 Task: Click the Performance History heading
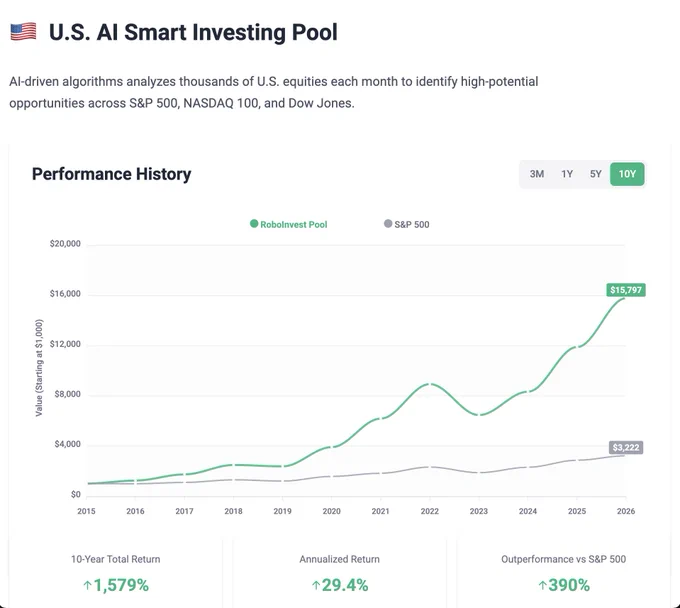[x=111, y=174]
